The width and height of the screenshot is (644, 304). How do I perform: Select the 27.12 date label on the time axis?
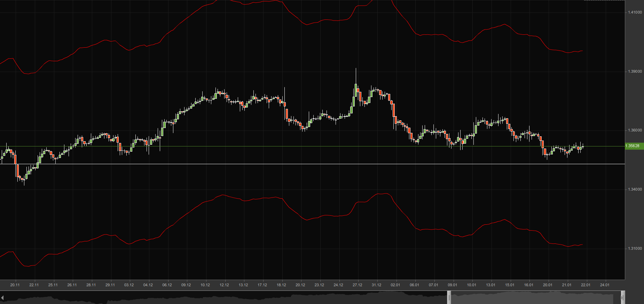[x=357, y=285]
